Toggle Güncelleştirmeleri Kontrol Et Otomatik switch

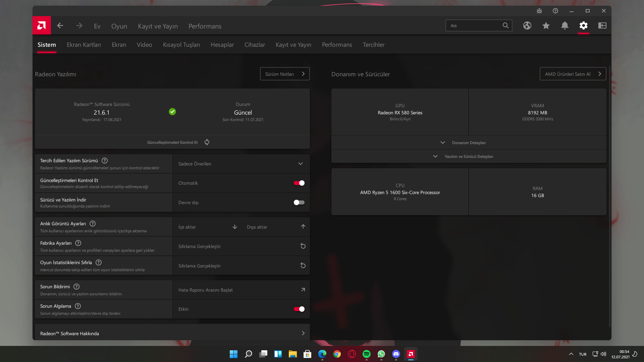point(299,183)
